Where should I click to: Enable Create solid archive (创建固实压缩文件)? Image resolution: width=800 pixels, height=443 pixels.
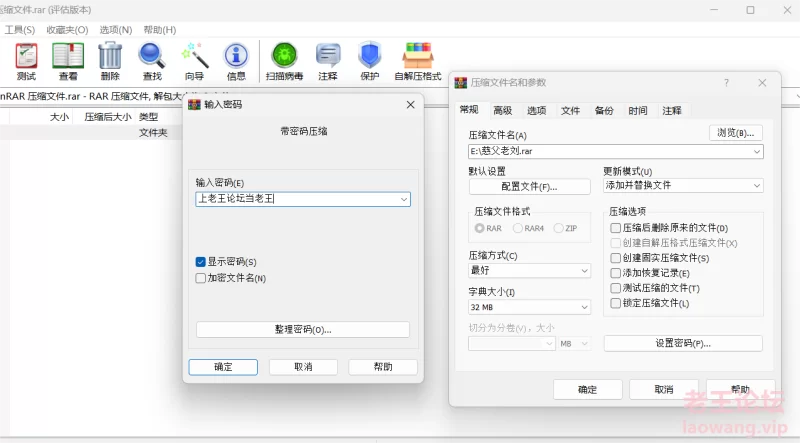[x=616, y=258]
